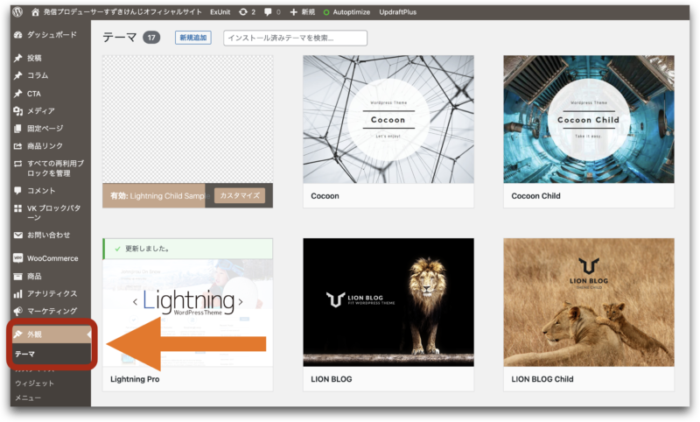Click the reusable blocks loop icon
Screen dimensions: 700x422
pyautogui.click(x=18, y=163)
